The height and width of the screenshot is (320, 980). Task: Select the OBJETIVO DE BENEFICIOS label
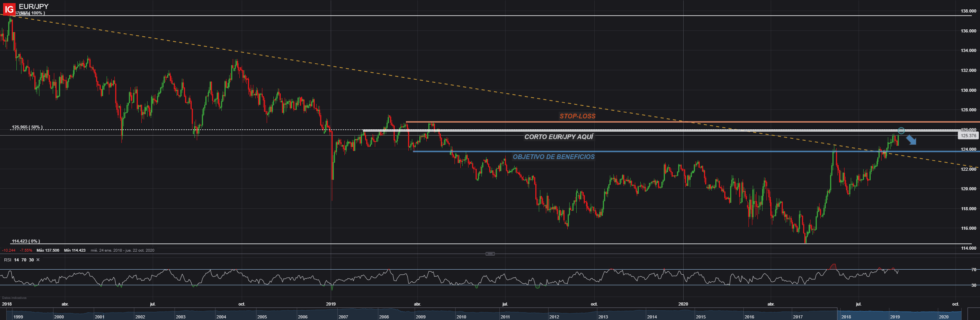click(554, 157)
